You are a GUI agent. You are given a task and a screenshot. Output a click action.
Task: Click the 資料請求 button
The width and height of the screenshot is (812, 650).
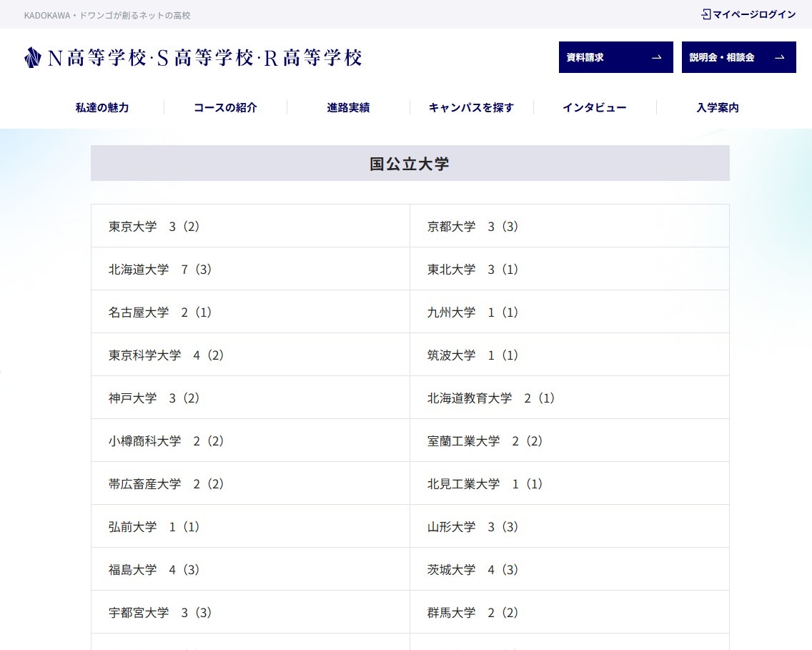click(x=615, y=57)
